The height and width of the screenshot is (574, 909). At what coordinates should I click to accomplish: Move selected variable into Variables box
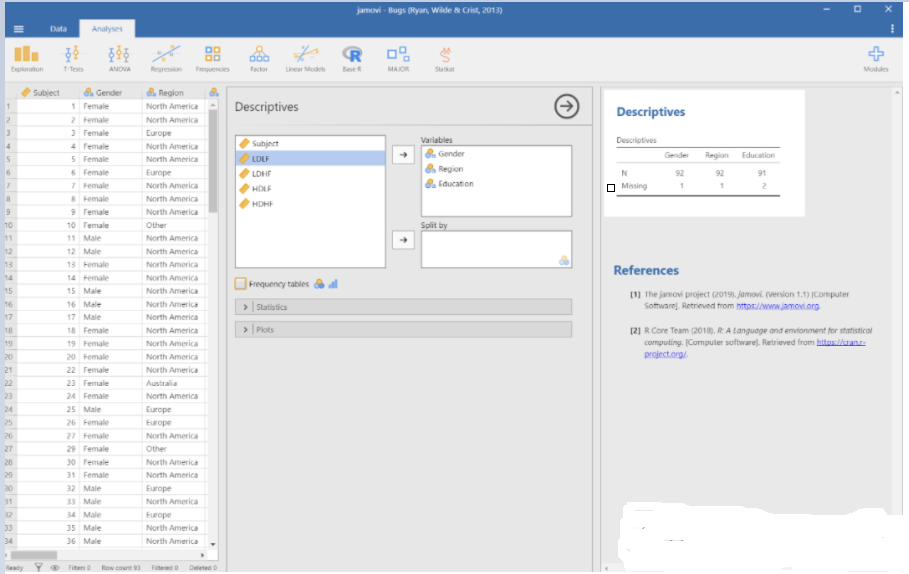(x=402, y=155)
